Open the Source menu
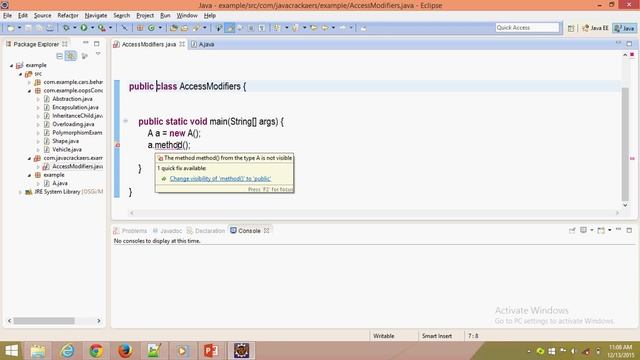This screenshot has height=360, width=640. coord(42,16)
